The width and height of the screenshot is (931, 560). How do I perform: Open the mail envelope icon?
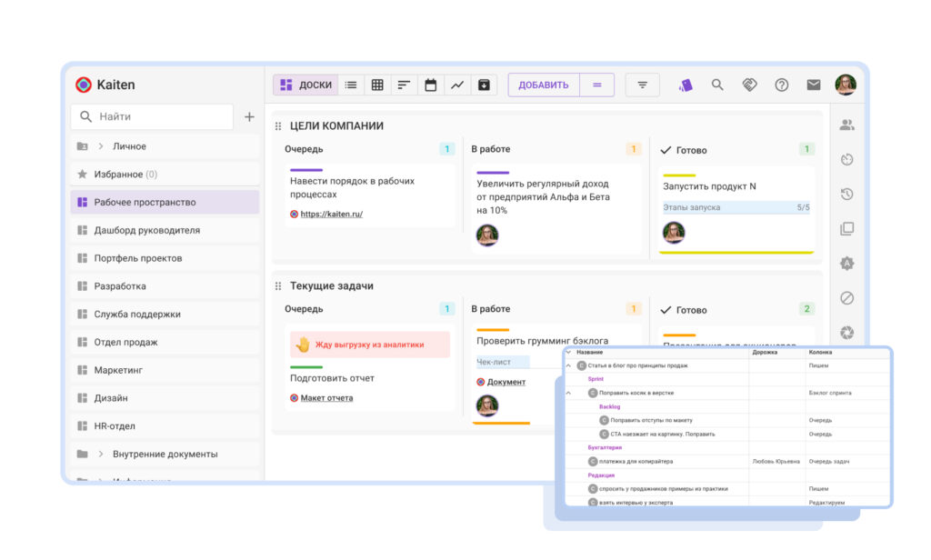(813, 85)
